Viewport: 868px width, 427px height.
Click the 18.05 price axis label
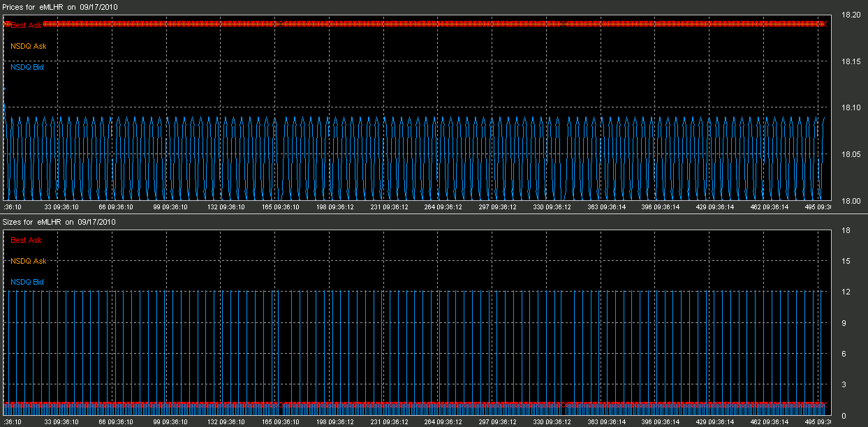tap(850, 154)
